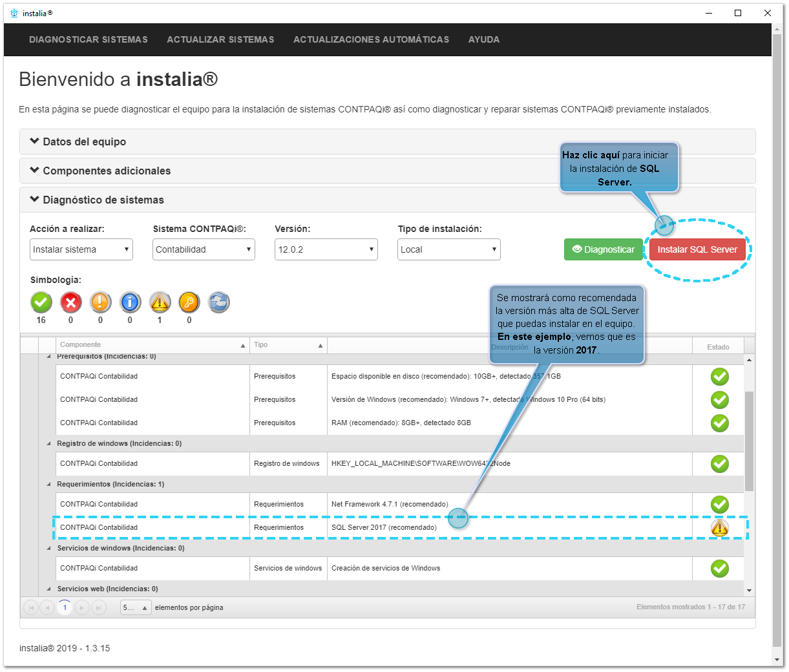This screenshot has height=672, width=789.
Task: Open the Acción a realizar dropdown
Action: pos(81,249)
